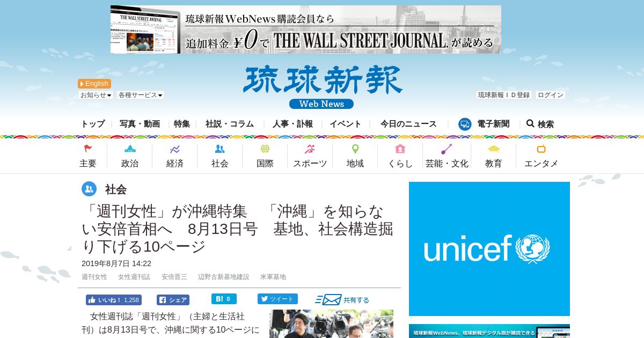Screen dimensions: 644x338
Task: Open the 写真・動画 menu item
Action: tap(140, 124)
